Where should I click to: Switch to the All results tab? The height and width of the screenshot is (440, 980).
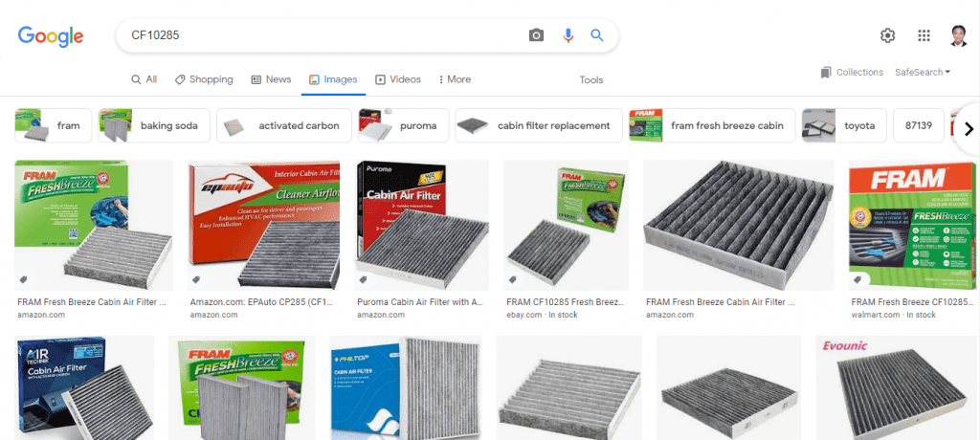point(144,79)
